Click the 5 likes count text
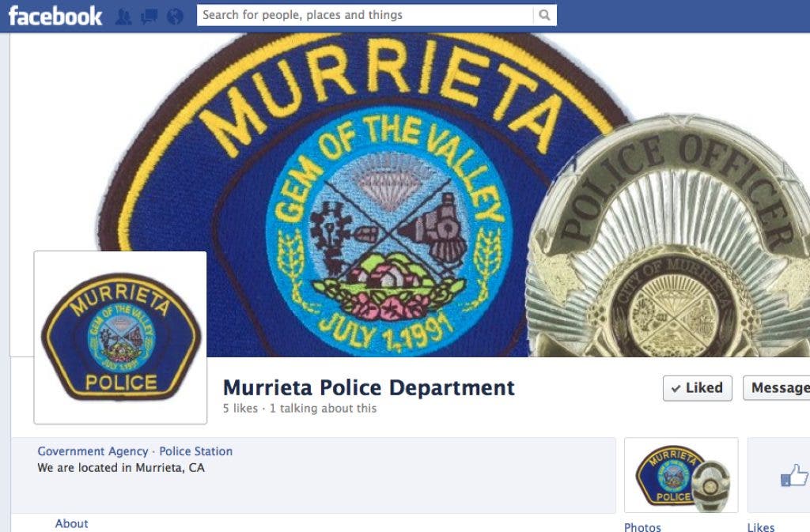 click(x=240, y=408)
